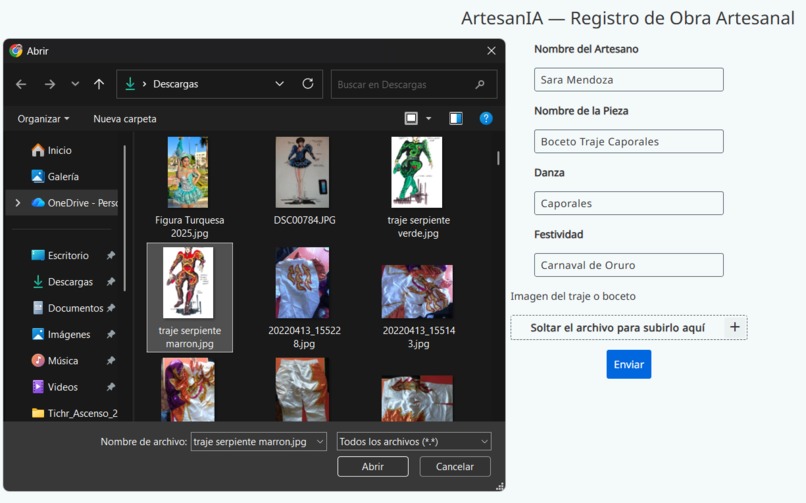
Task: Select traje serpiente verde.jpg thumbnail
Action: 416,172
